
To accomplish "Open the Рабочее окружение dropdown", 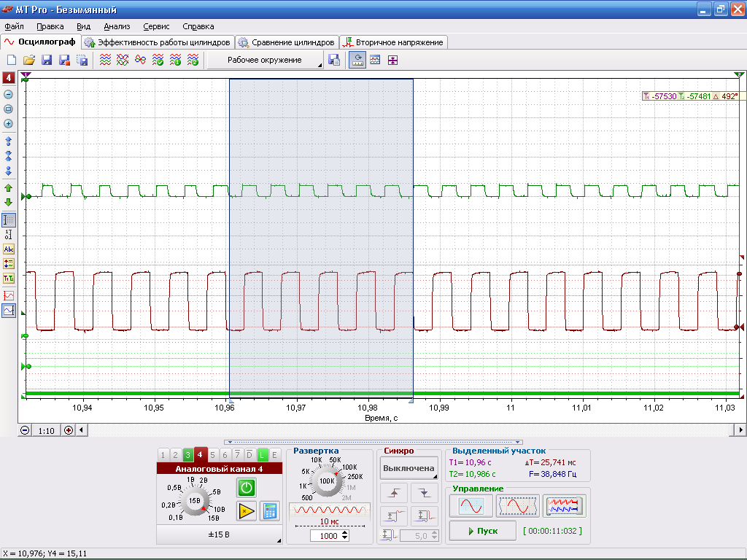I will pos(266,60).
